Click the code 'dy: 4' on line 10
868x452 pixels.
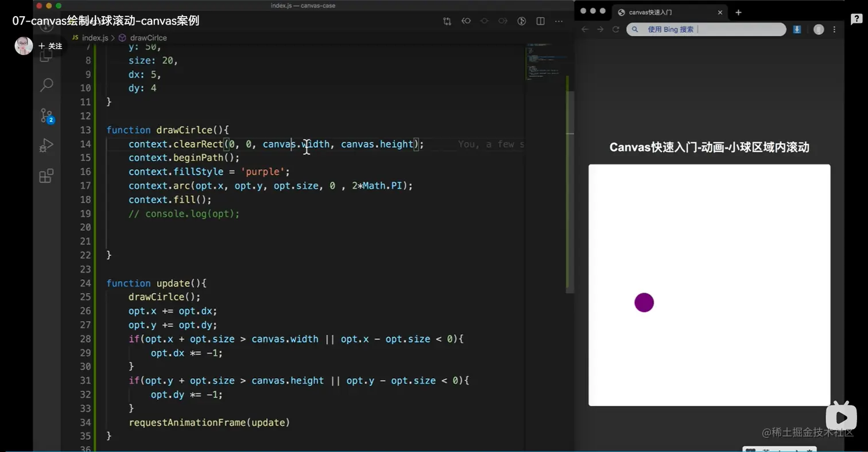(142, 88)
